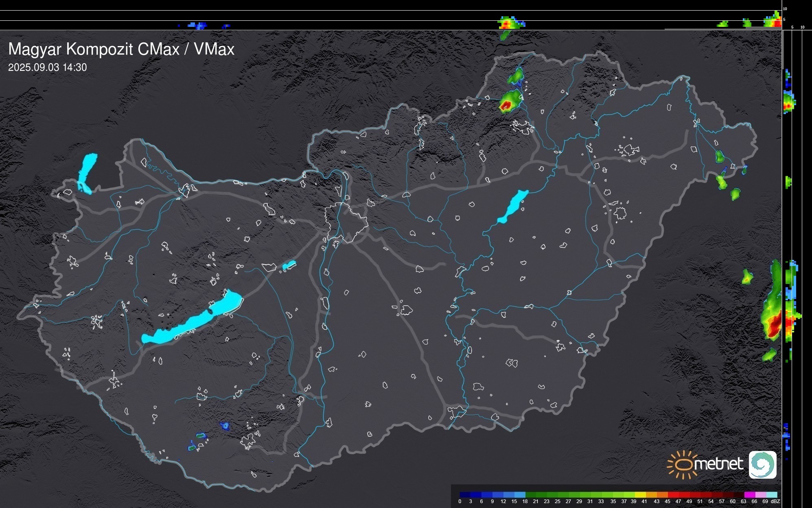
Task: Select the cyan 69 dBZ color swatch
Action: pyautogui.click(x=771, y=495)
